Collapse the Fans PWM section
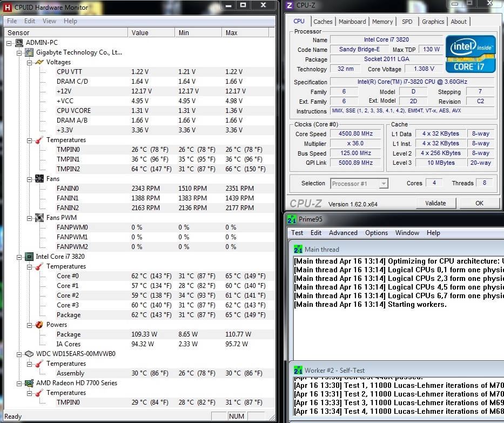Screen dimensions: 504x423 pyautogui.click(x=30, y=218)
